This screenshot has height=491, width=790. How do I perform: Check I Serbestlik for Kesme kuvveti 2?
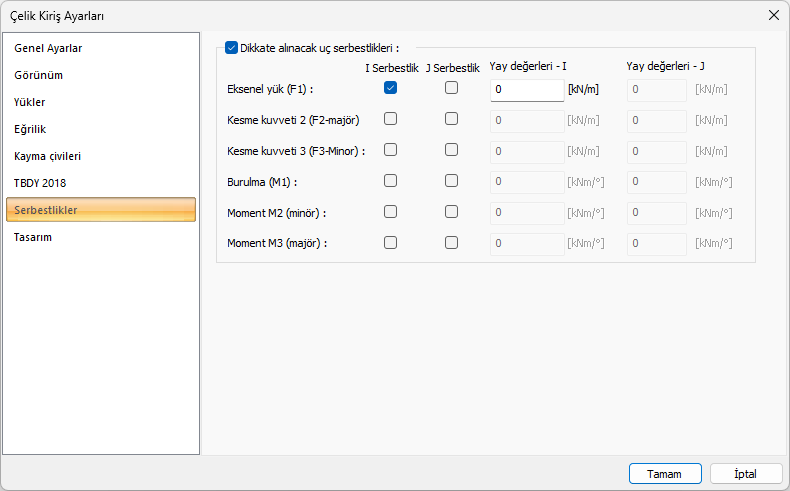tap(391, 119)
